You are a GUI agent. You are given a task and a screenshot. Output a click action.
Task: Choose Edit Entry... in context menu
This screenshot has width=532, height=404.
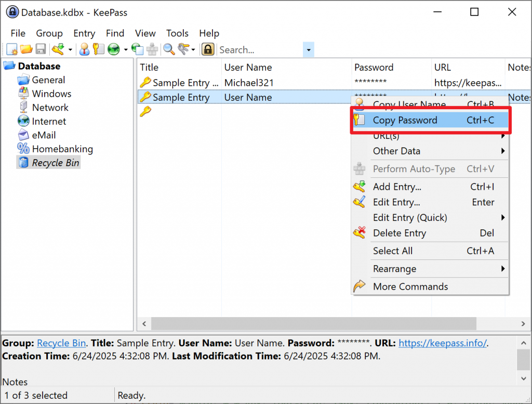430,202
